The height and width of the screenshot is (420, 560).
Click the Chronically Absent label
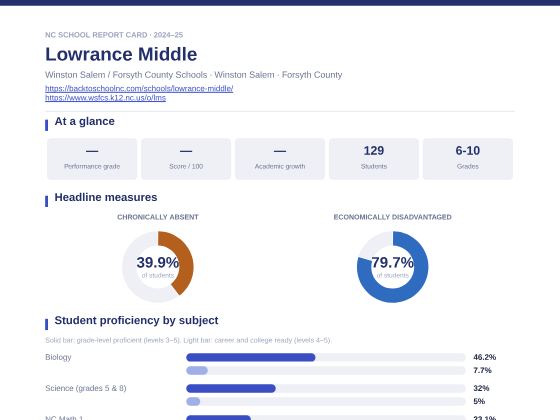158,217
